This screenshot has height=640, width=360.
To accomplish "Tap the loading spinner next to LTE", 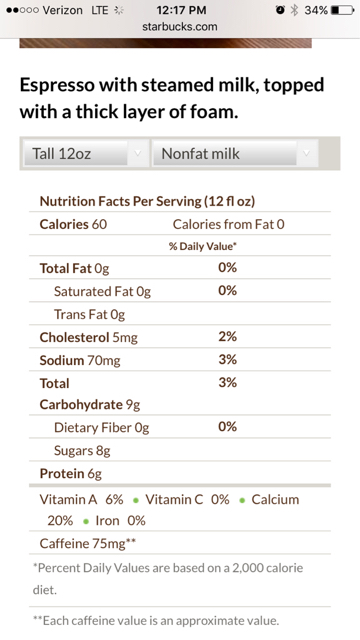I will (119, 10).
